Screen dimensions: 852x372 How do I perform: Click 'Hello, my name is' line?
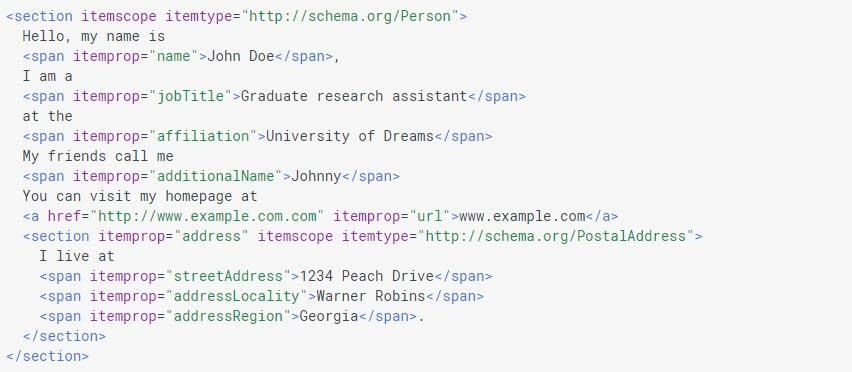coord(93,36)
